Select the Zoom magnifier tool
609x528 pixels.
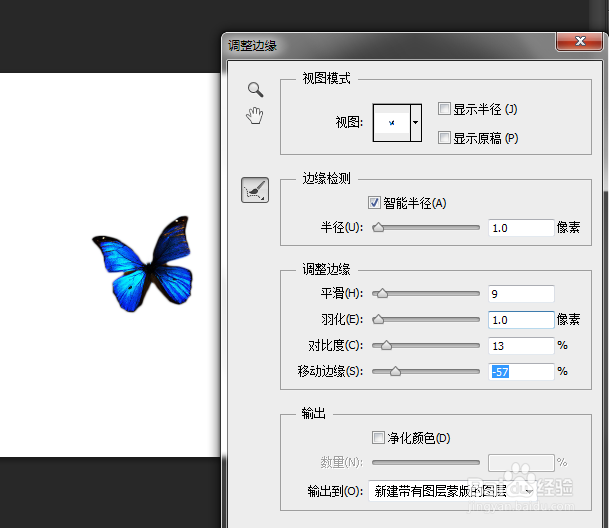coord(256,89)
